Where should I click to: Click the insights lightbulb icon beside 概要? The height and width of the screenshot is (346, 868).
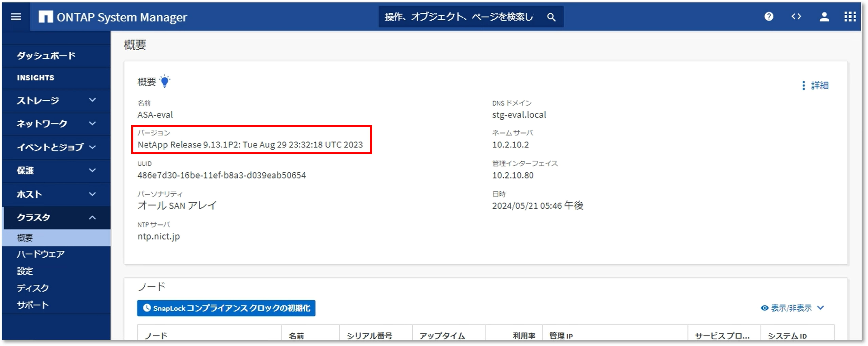(165, 81)
